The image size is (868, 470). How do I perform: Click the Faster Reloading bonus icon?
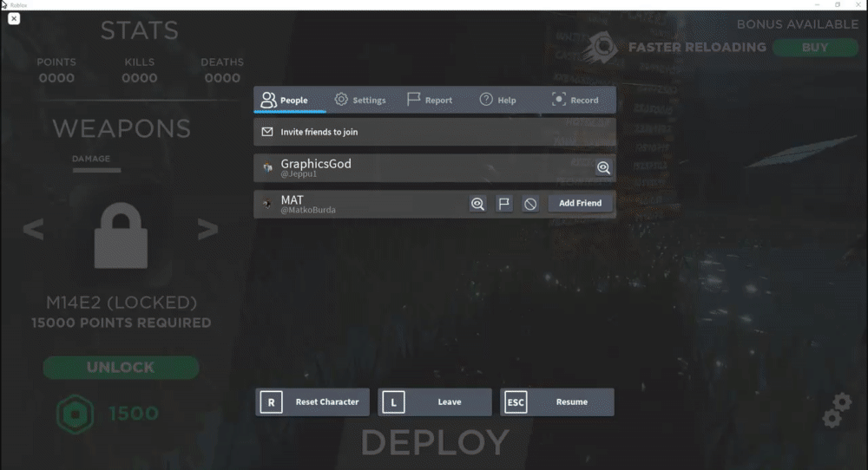[x=602, y=48]
